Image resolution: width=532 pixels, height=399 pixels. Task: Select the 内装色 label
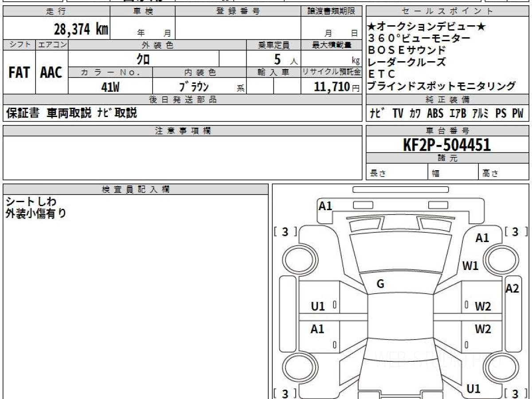[x=199, y=72]
